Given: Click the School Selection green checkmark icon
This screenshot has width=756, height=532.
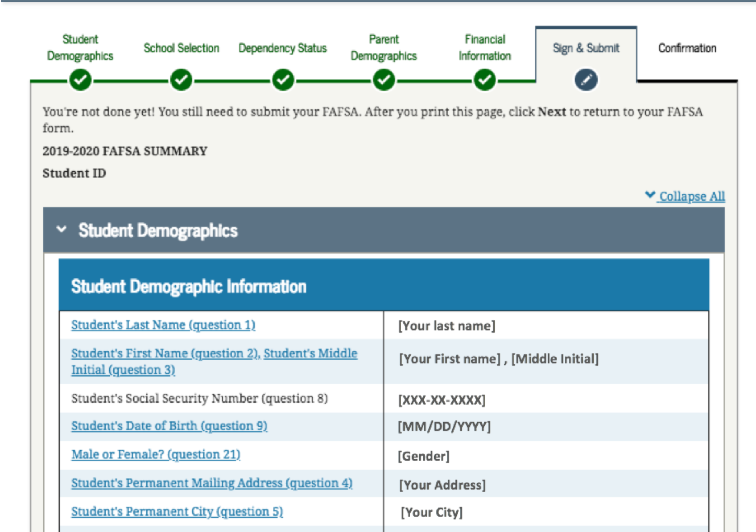Looking at the screenshot, I should pos(181,80).
